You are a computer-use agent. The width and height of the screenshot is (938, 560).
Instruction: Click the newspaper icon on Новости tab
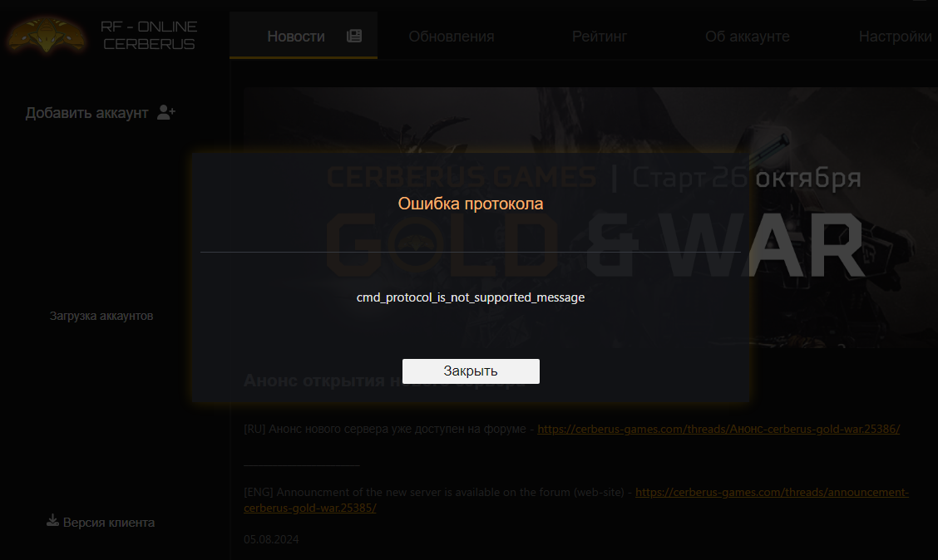[x=354, y=36]
